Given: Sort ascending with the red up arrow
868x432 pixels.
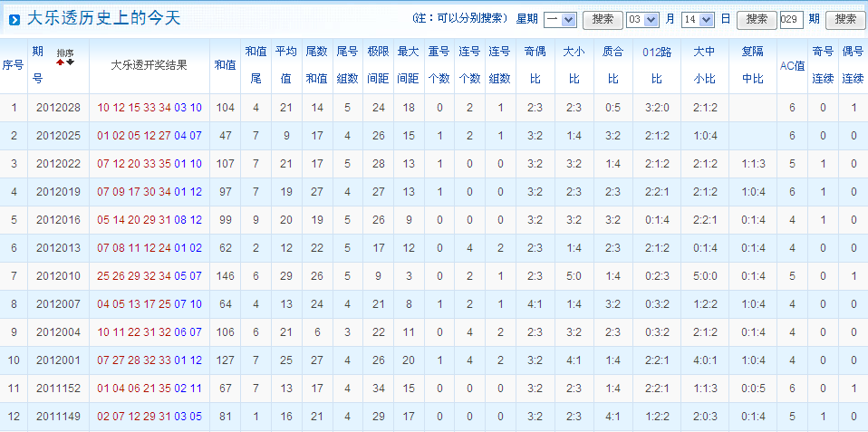Looking at the screenshot, I should point(61,62).
